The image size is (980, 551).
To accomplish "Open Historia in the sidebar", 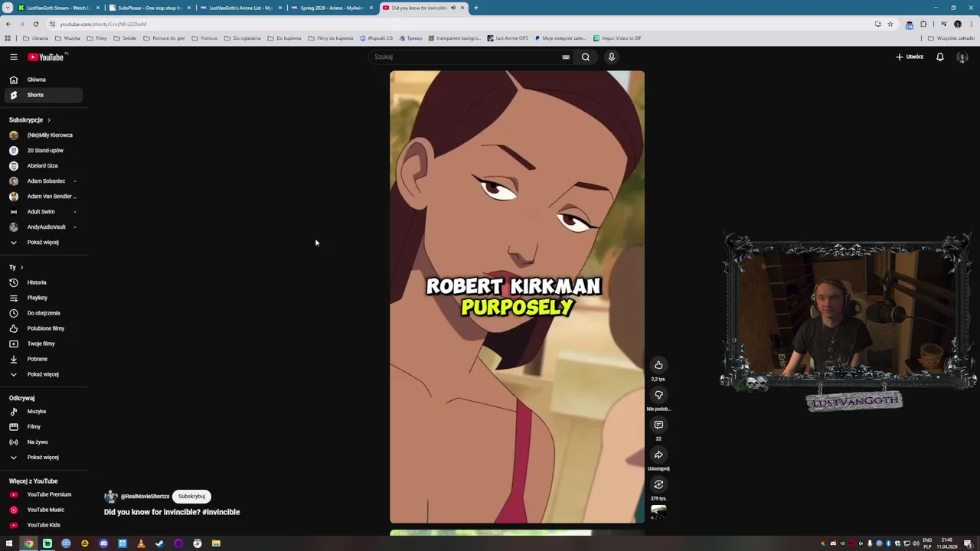I will pos(42,282).
